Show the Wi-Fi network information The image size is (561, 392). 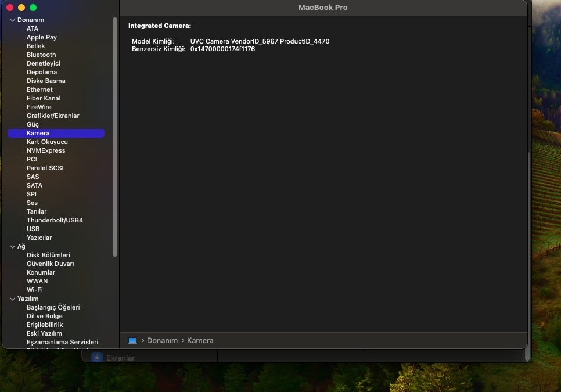coord(35,290)
